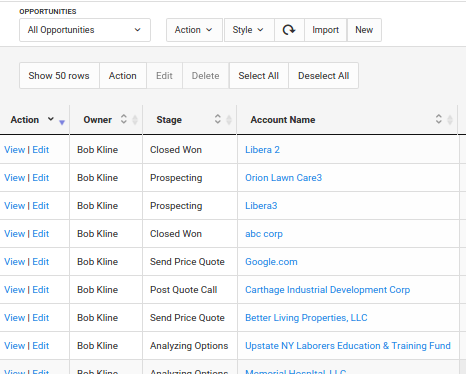Open the top toolbar Action dropdown

(x=194, y=30)
